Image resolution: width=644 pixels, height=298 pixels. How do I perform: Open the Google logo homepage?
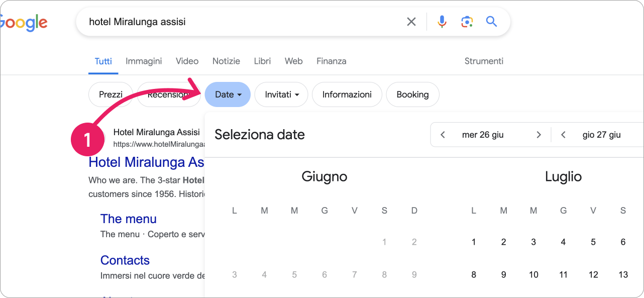point(24,23)
